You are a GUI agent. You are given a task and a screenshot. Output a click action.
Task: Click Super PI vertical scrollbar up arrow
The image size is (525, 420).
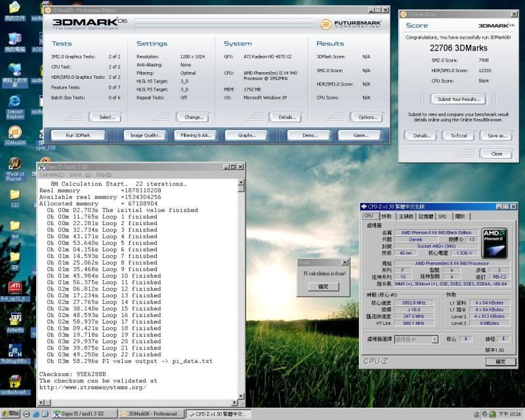click(x=241, y=182)
